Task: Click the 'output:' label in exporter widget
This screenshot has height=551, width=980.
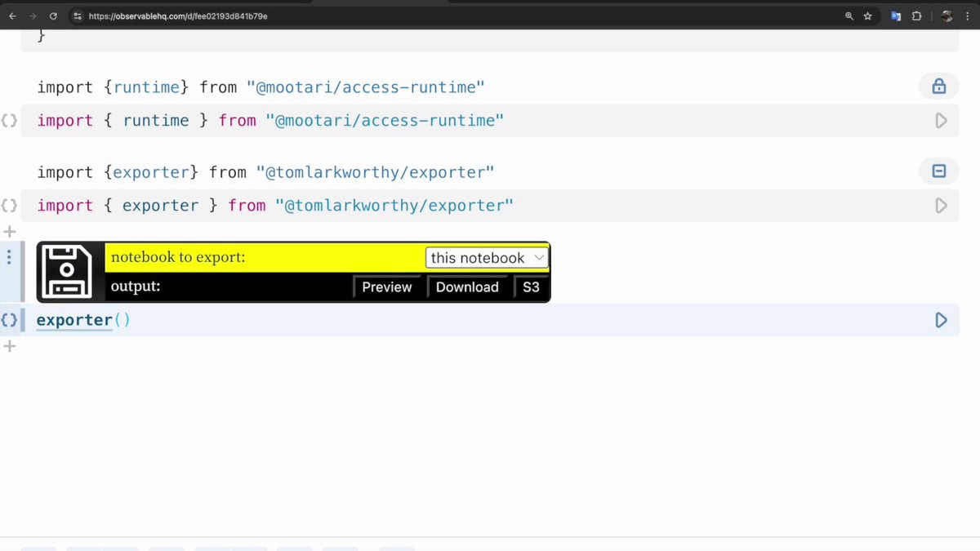Action: (136, 287)
